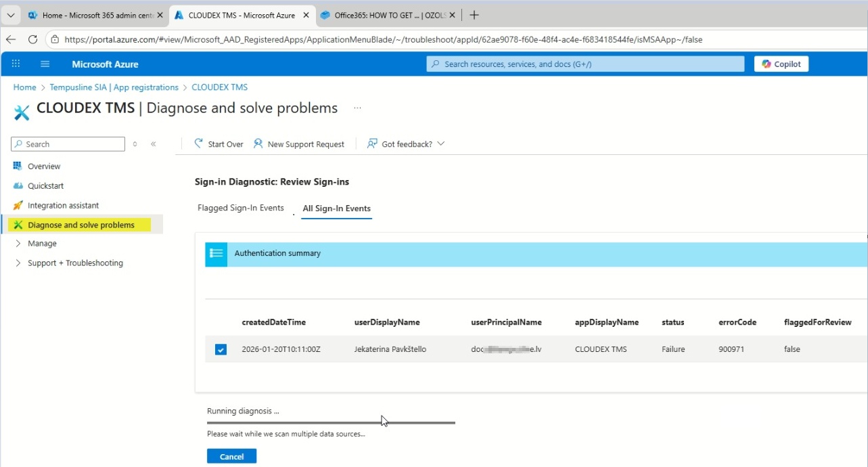Click the Azure waffle apps grid icon

[x=16, y=64]
